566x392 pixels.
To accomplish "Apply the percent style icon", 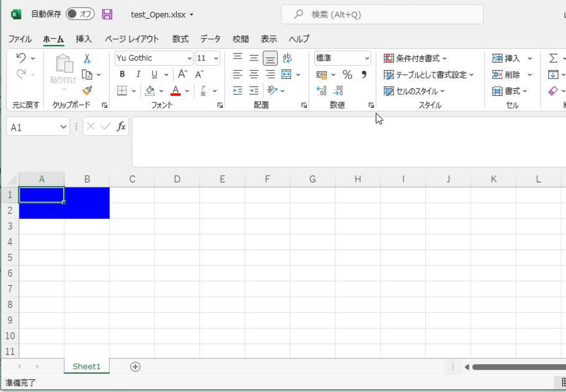I will point(348,75).
